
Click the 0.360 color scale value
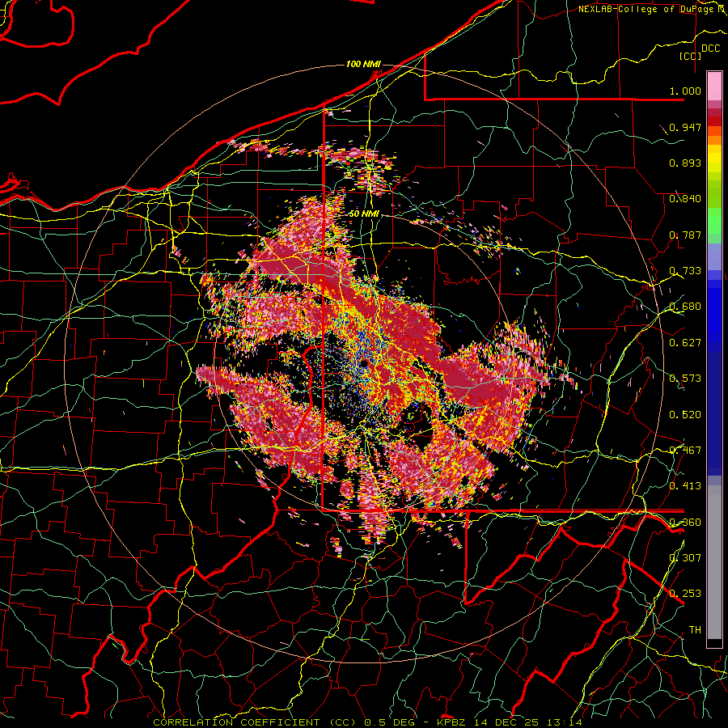(685, 522)
